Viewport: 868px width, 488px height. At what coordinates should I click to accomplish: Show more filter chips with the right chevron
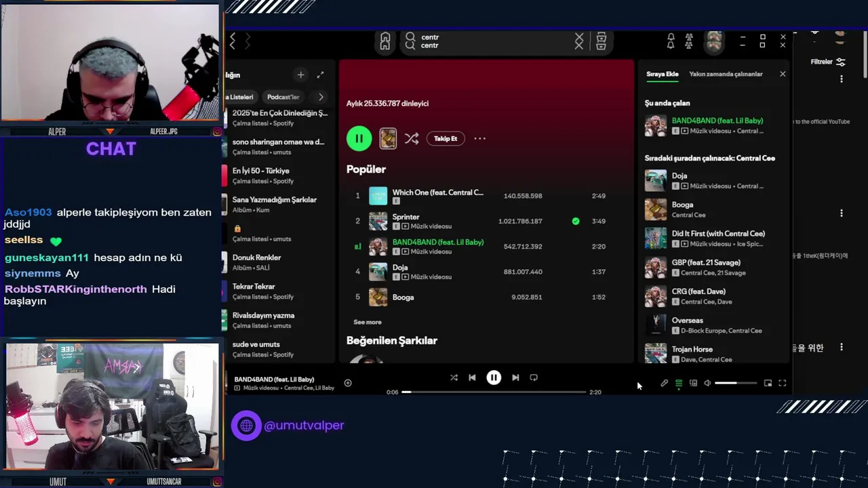coord(321,97)
